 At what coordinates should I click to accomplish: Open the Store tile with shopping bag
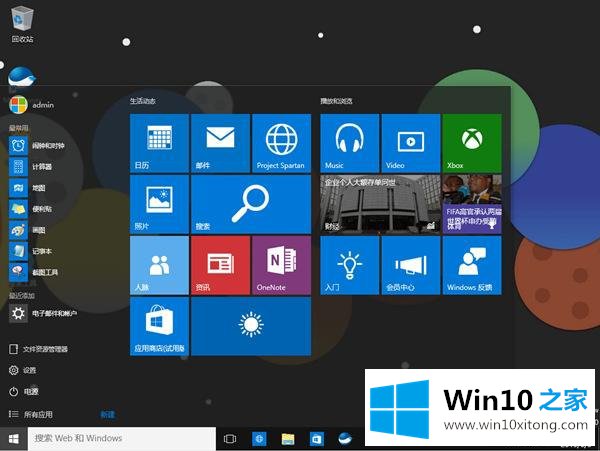pos(159,327)
